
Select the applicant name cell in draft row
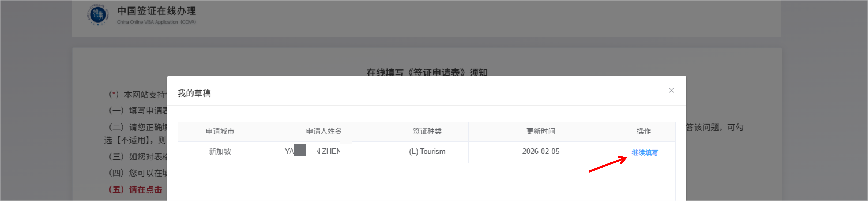(323, 151)
